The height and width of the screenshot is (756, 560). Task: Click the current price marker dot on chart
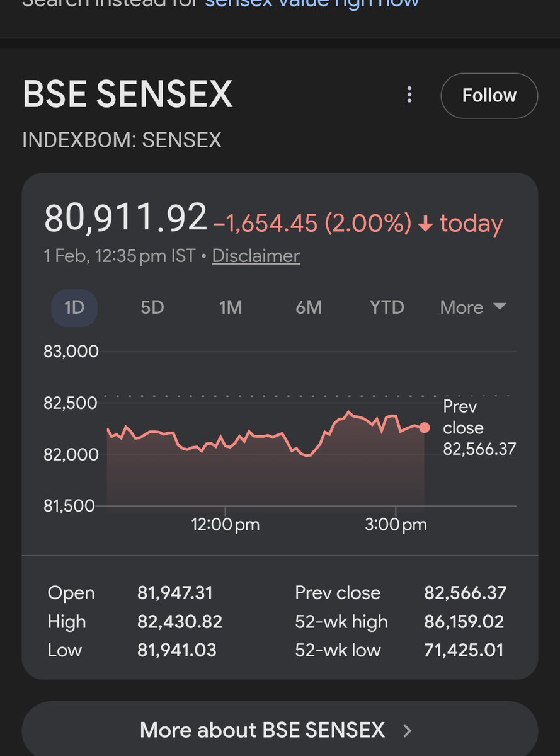pyautogui.click(x=425, y=428)
